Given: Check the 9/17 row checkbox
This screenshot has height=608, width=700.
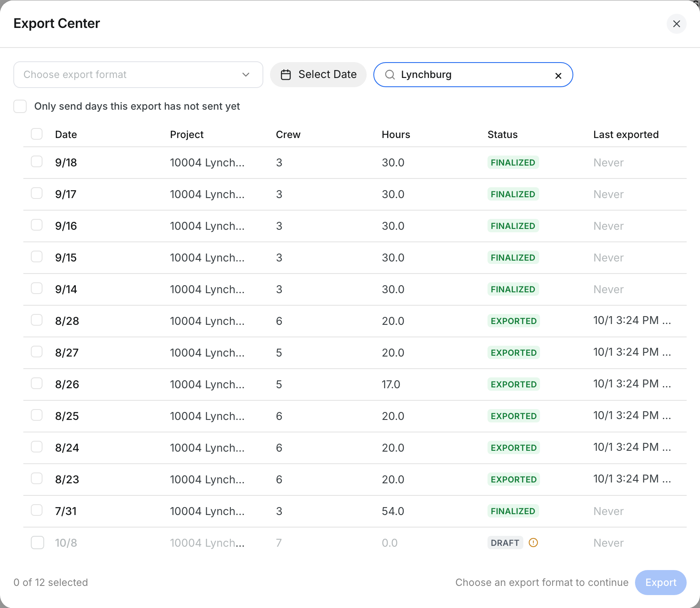Looking at the screenshot, I should [37, 193].
